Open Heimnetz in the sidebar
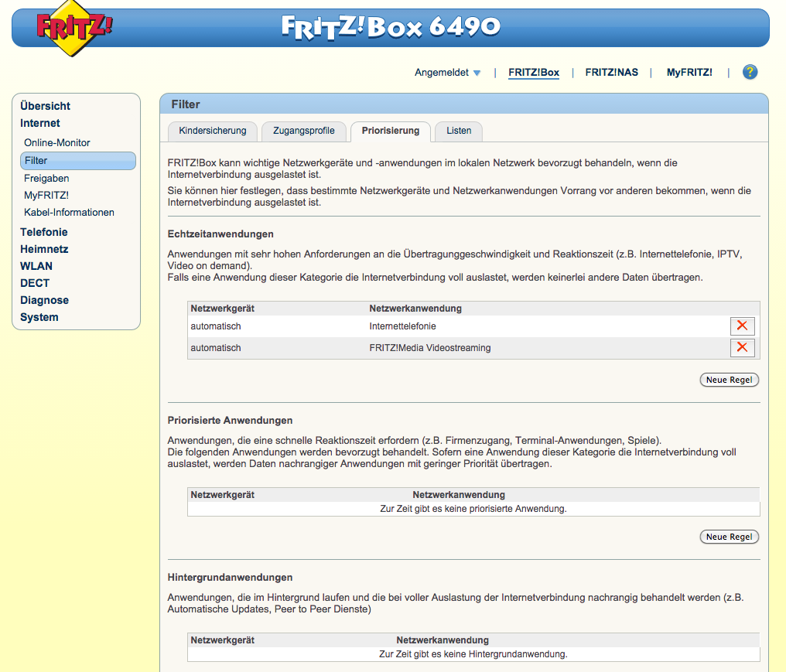 (x=44, y=249)
